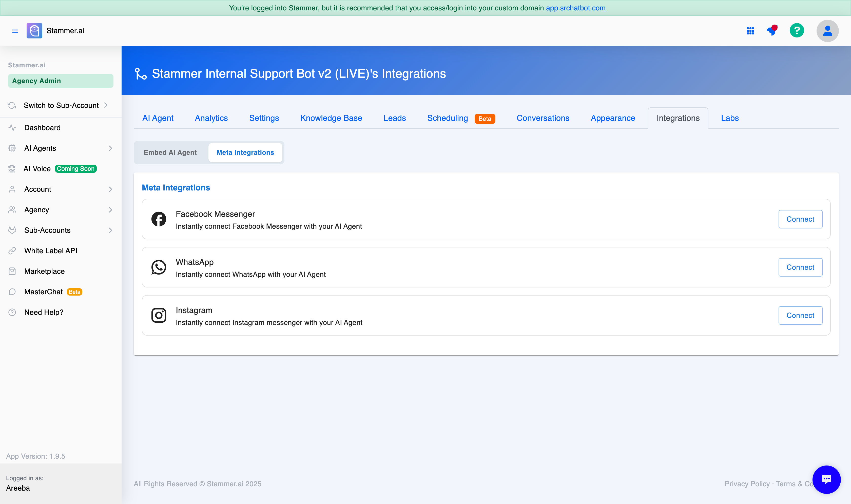Viewport: 851px width, 504px height.
Task: Expand Switch to Sub-Account chevron
Action: point(106,105)
